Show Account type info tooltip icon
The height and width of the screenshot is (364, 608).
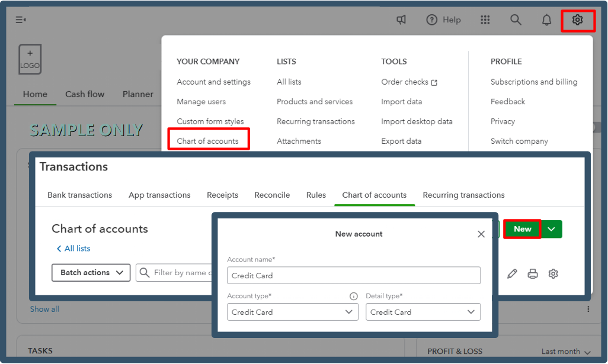pyautogui.click(x=354, y=297)
